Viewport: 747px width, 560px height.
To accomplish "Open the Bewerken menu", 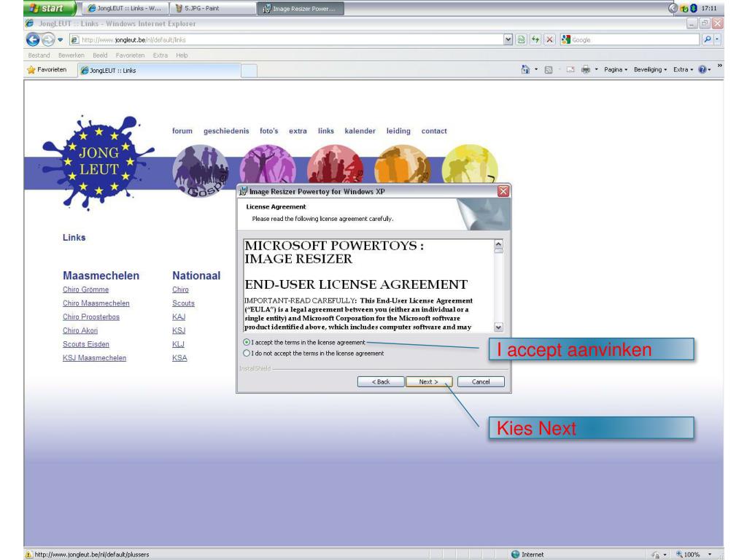I will coord(71,55).
